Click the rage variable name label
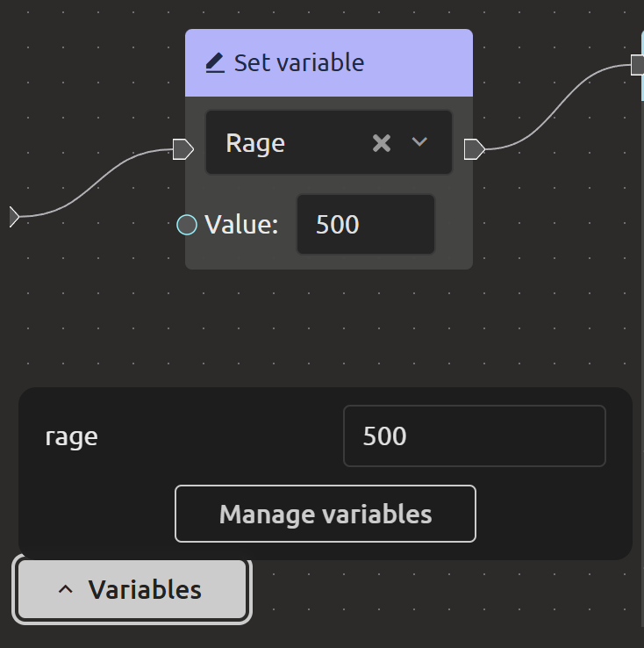The image size is (644, 648). coord(72,436)
